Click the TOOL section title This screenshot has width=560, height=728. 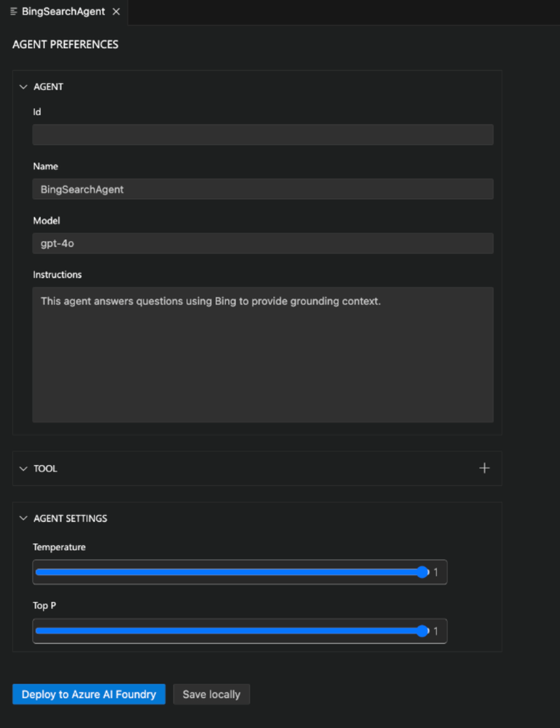45,469
